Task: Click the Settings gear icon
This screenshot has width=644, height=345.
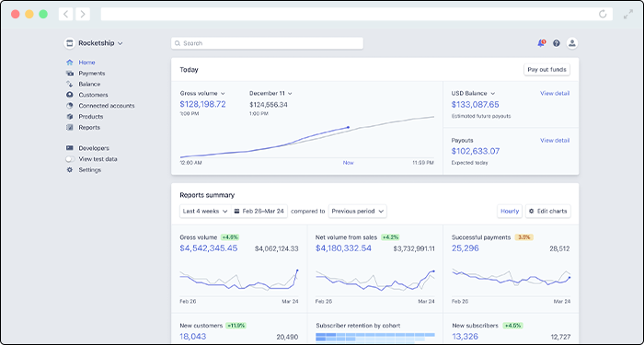Action: point(69,169)
